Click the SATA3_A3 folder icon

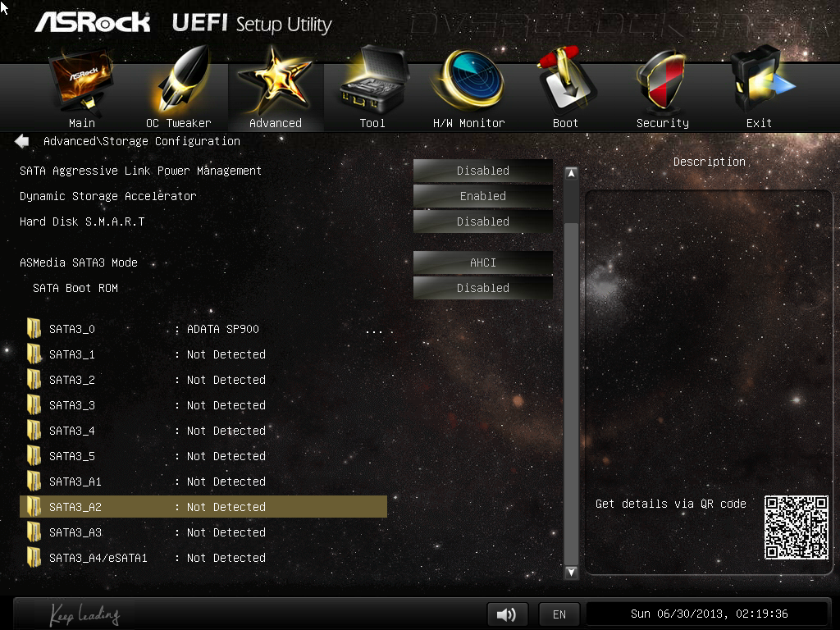tap(34, 532)
